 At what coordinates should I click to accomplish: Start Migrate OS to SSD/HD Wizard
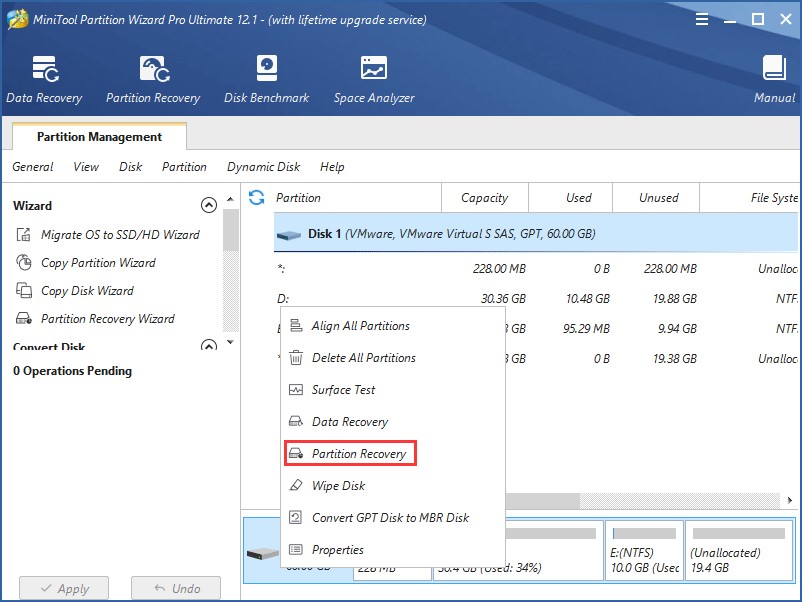(119, 235)
